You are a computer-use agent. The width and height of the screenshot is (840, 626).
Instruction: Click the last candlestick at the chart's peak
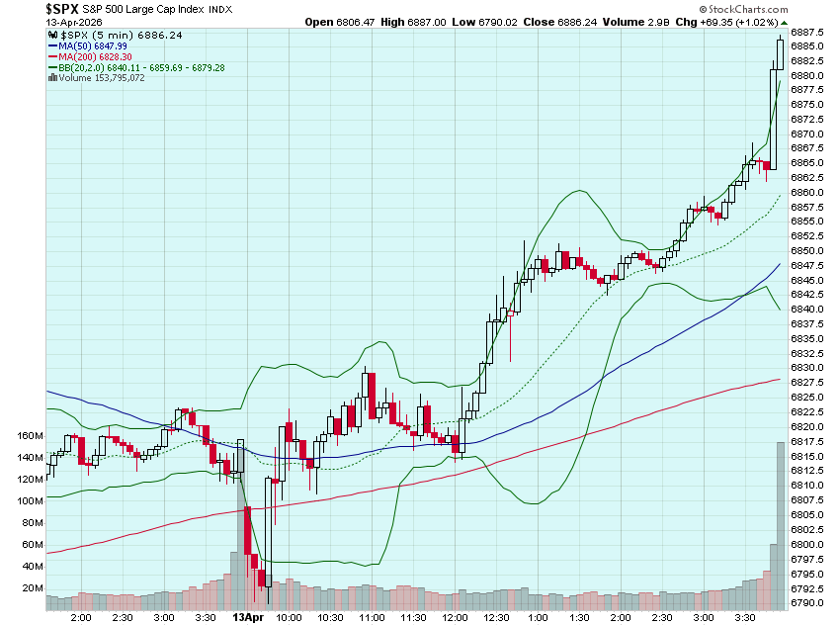pos(781,53)
